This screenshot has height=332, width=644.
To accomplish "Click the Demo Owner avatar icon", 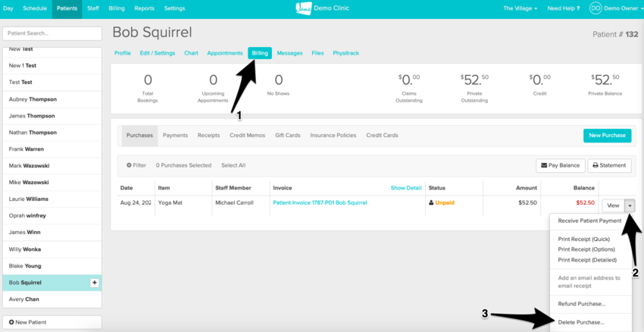I will coord(595,8).
